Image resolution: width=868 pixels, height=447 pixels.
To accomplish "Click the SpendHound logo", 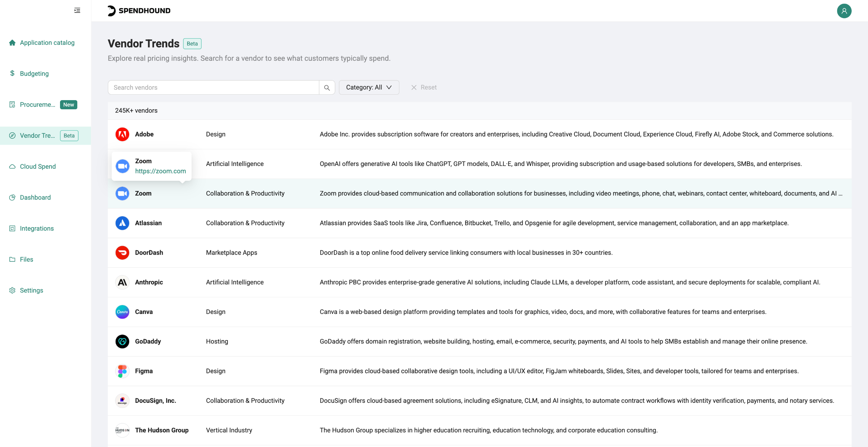I will pos(139,11).
